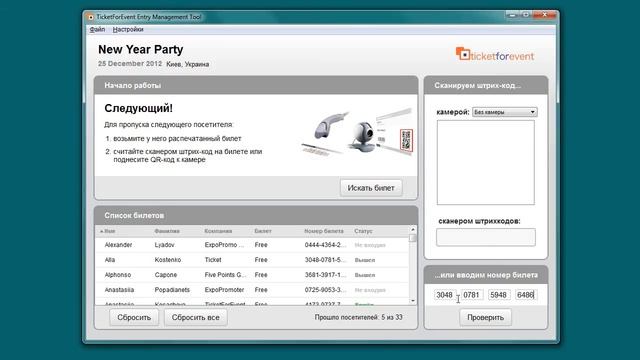This screenshot has height=360, width=640.
Task: Close the TicketForEvent window
Action: coord(544,15)
